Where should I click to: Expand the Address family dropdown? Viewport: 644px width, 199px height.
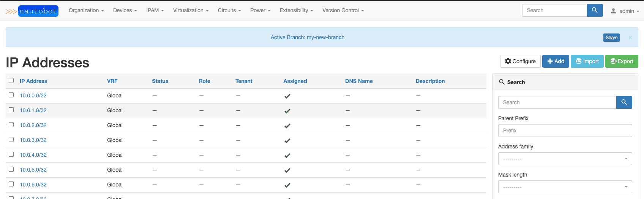(565, 159)
